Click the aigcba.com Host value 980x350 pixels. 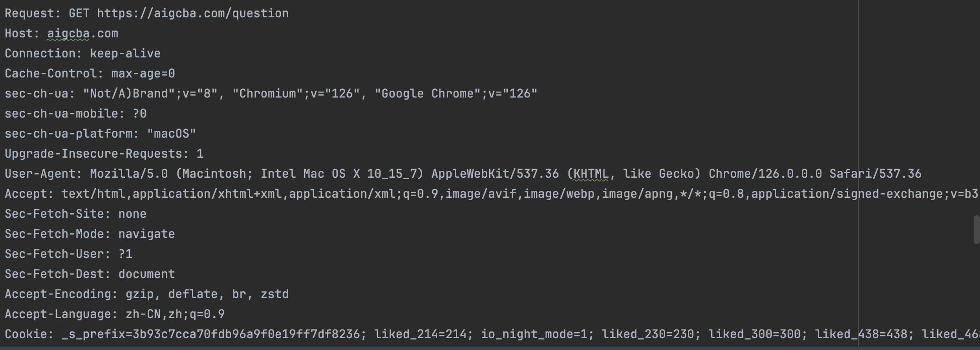[x=83, y=34]
